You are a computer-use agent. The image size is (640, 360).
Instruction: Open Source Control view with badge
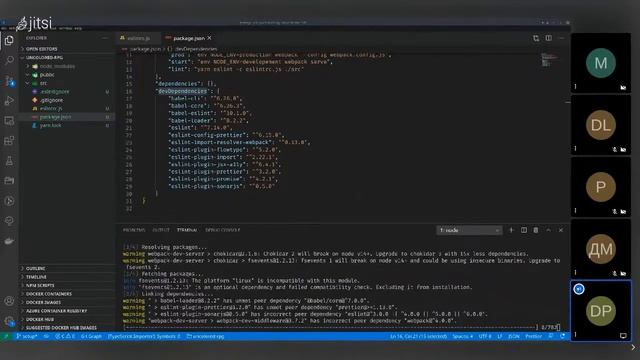click(x=9, y=80)
